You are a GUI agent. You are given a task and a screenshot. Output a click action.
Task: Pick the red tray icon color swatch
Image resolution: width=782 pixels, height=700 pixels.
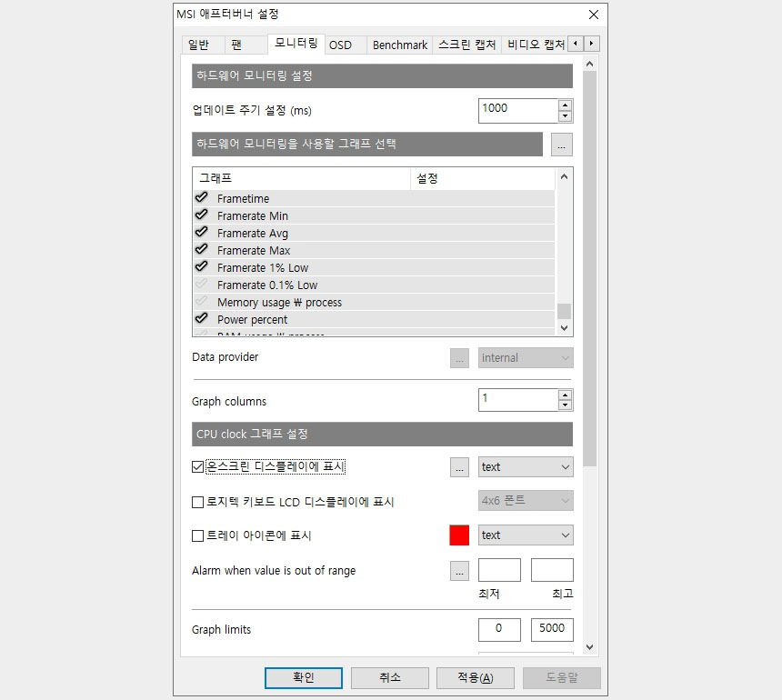pyautogui.click(x=459, y=535)
